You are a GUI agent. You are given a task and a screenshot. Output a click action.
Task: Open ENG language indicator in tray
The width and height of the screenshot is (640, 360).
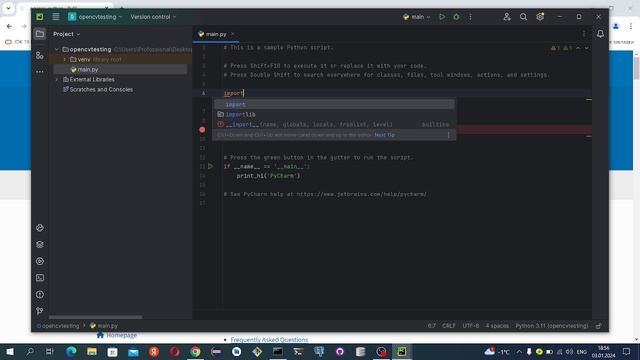coord(582,351)
